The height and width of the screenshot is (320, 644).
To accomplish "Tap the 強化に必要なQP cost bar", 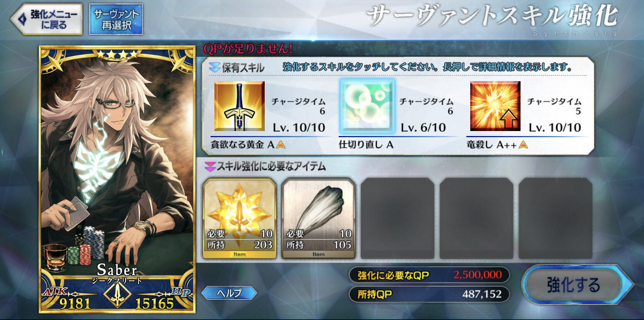I will pyautogui.click(x=429, y=275).
